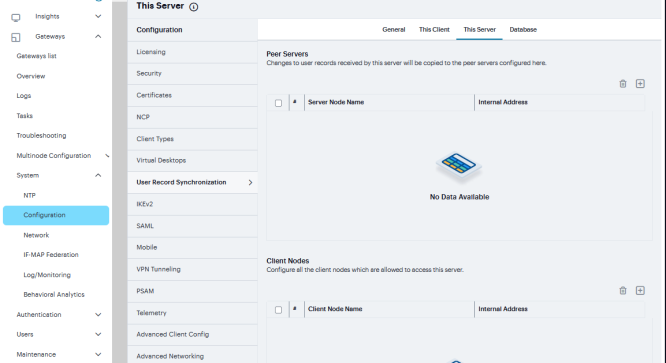Select all rows in Client Nodes table
The image size is (666, 363).
point(278,310)
